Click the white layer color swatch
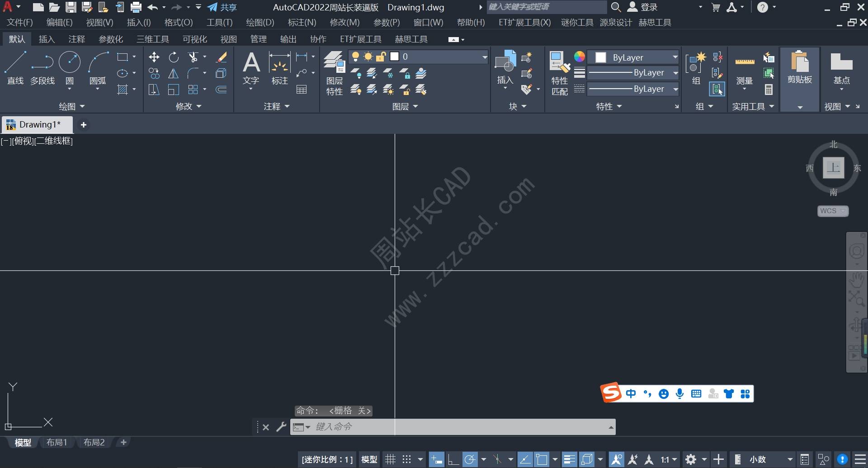The image size is (868, 468). click(395, 57)
